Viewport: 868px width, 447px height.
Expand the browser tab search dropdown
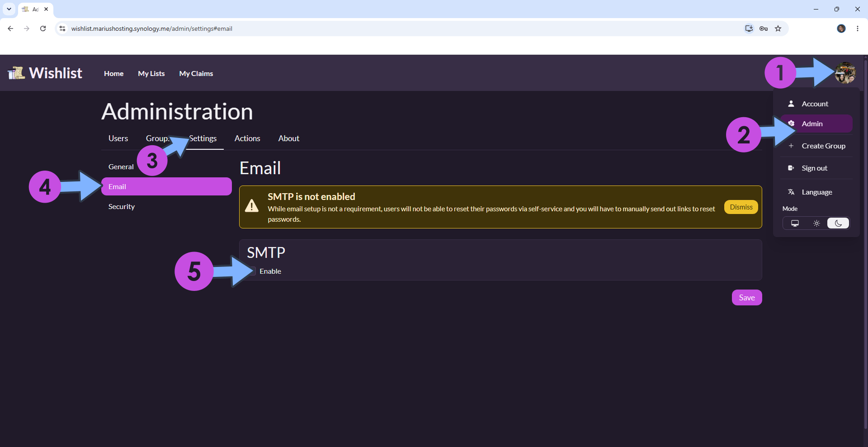click(x=9, y=9)
